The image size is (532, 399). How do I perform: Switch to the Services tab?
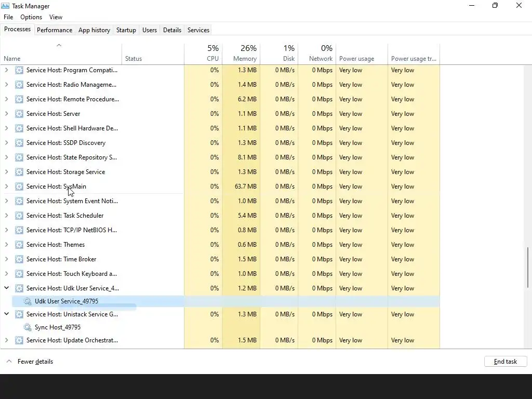point(198,30)
